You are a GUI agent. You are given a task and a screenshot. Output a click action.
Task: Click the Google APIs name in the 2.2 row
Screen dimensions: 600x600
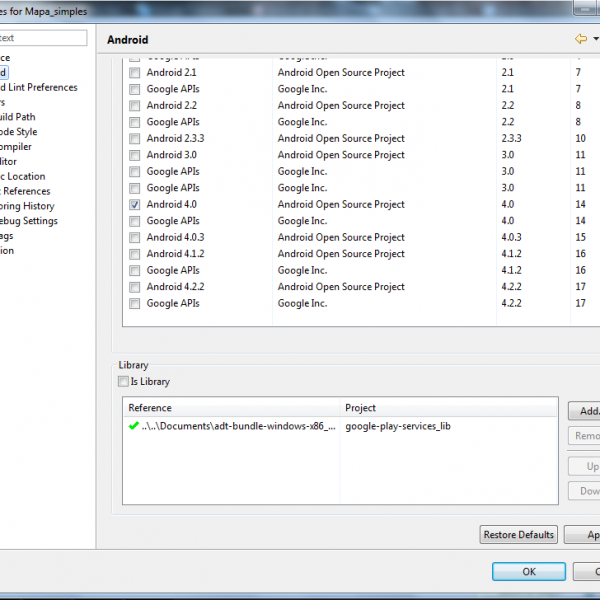[173, 122]
